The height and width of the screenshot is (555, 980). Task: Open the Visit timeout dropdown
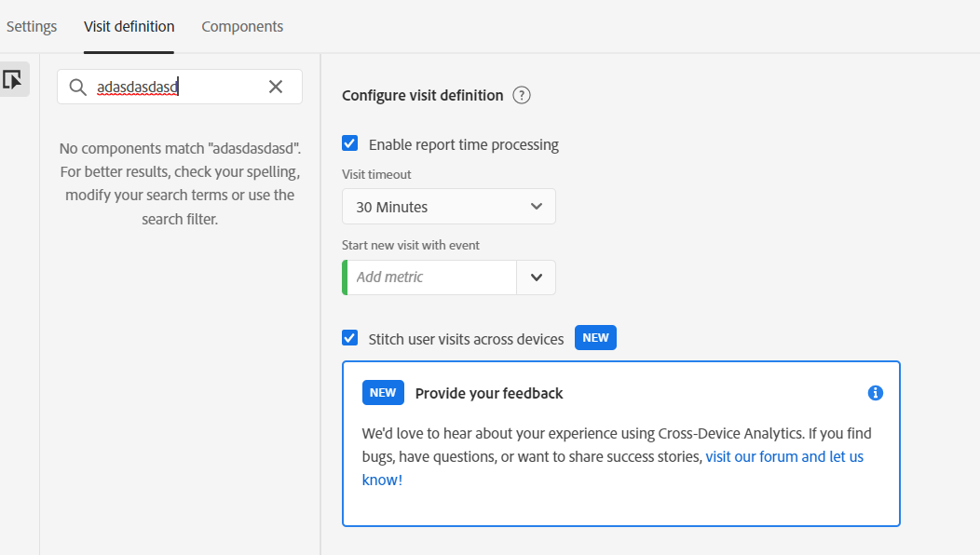pos(448,206)
